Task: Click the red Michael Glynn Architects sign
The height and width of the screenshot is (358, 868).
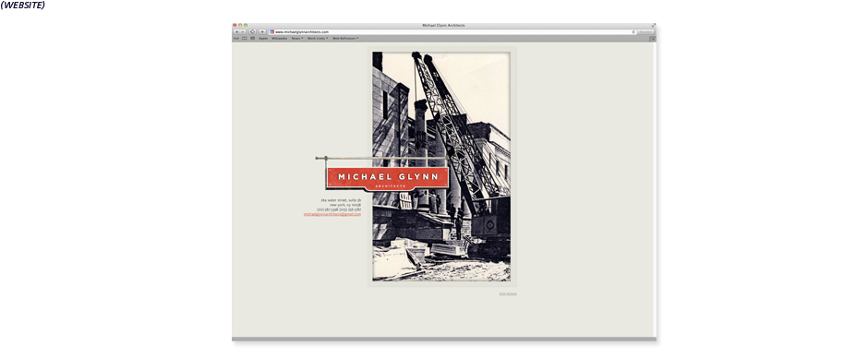Action: click(388, 178)
